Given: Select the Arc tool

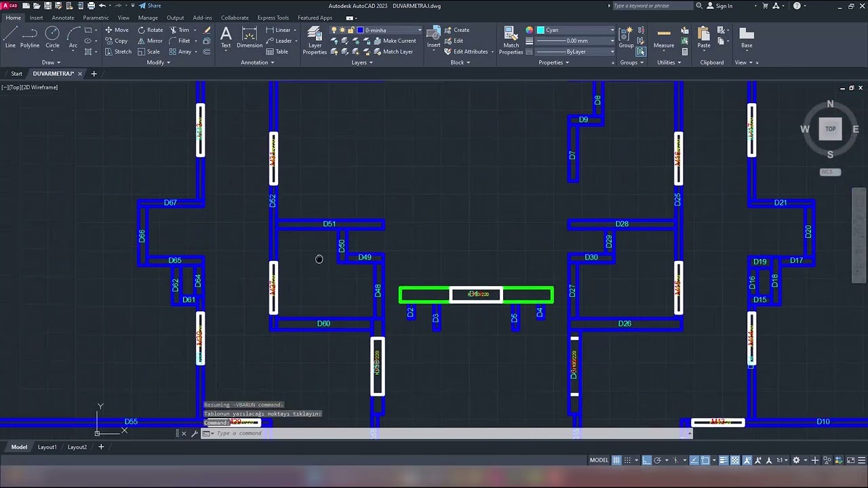Looking at the screenshot, I should pos(73,37).
